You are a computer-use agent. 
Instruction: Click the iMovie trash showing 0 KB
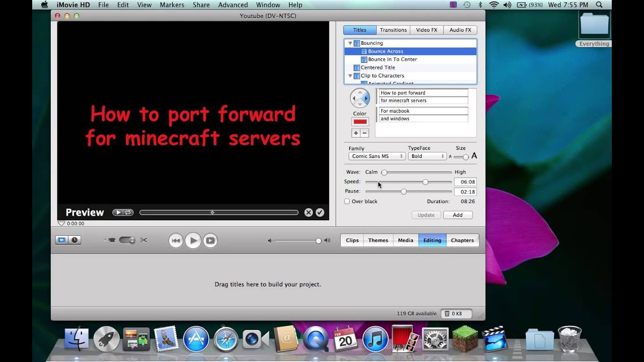[456, 313]
